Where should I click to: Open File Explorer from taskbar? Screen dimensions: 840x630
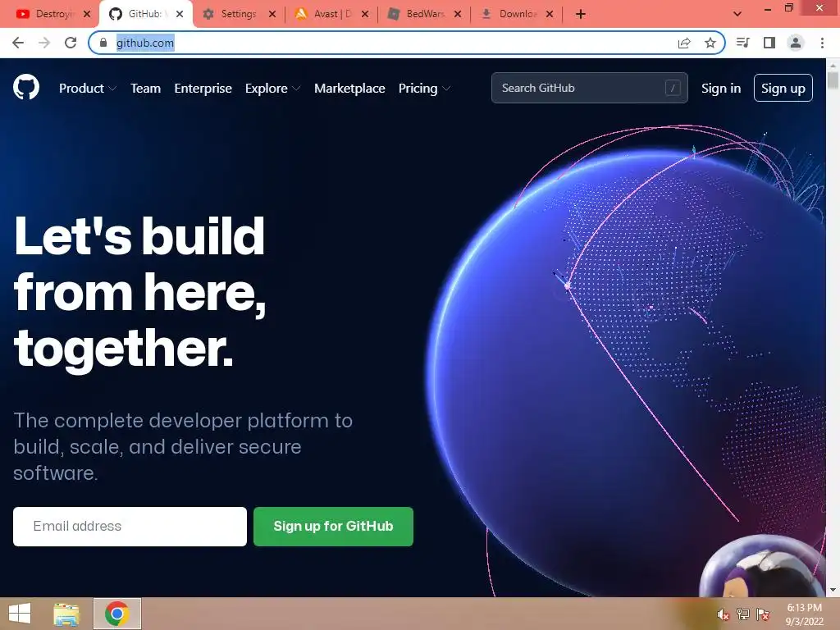[66, 614]
